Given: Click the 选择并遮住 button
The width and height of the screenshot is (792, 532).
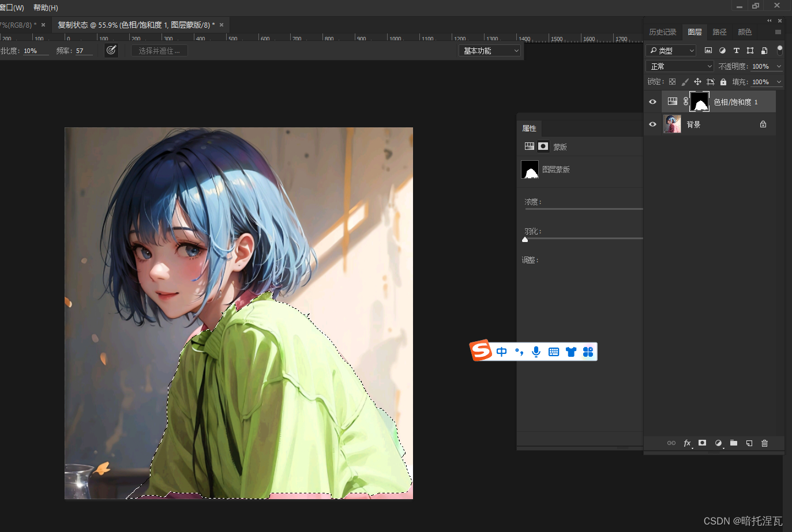Looking at the screenshot, I should pos(159,51).
